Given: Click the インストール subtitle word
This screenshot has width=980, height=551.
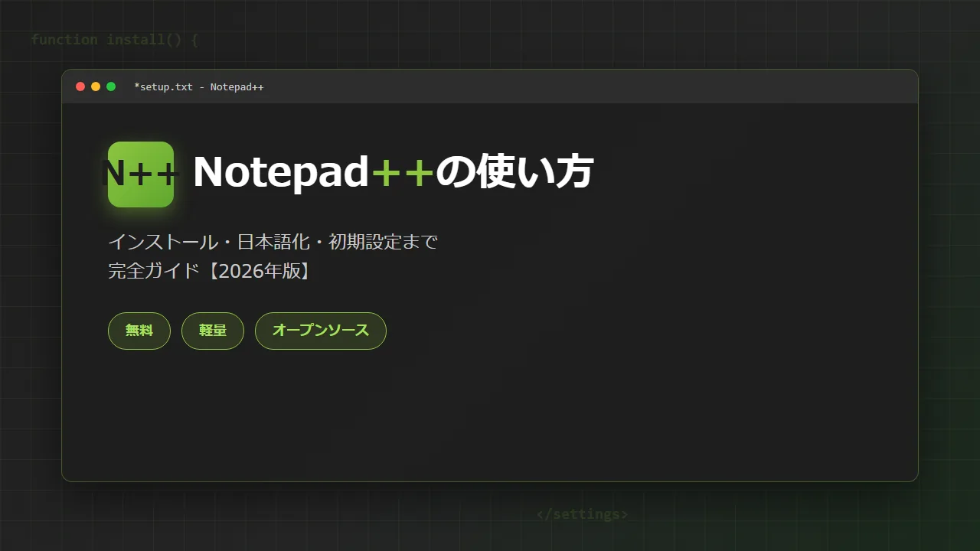Looking at the screenshot, I should tap(162, 242).
